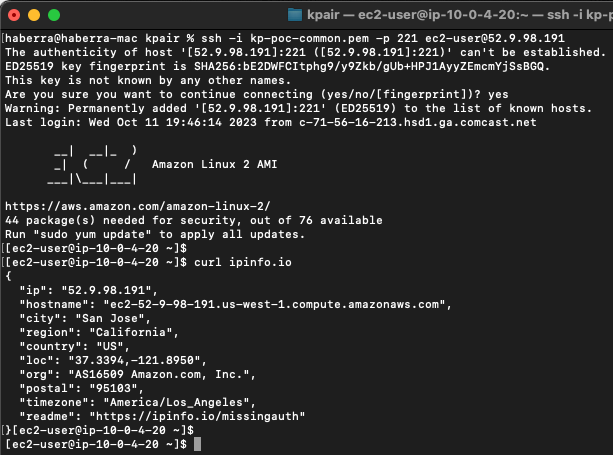This screenshot has height=455, width=613.
Task: Click the Amazon Linux 2 ASCII art logo
Action: coord(92,165)
